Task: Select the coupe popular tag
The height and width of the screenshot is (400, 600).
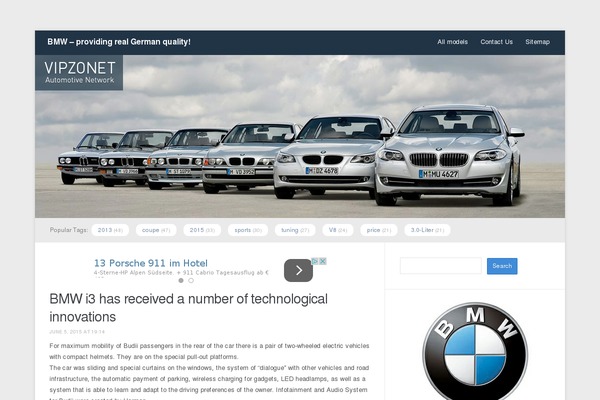Action: point(156,230)
